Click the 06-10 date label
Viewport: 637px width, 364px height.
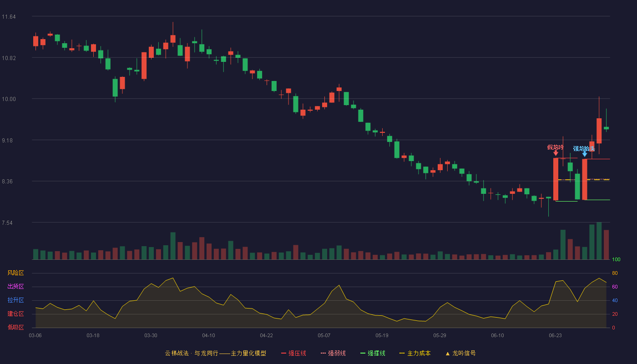point(497,335)
